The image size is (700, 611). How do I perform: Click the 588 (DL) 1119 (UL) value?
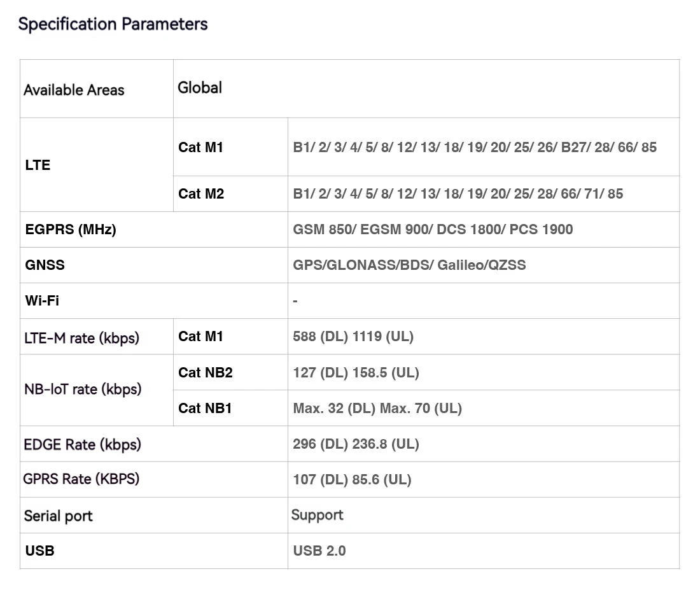point(353,336)
